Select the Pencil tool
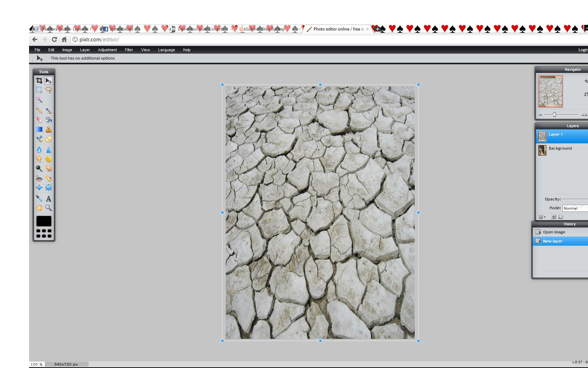The height and width of the screenshot is (368, 588). pos(39,110)
